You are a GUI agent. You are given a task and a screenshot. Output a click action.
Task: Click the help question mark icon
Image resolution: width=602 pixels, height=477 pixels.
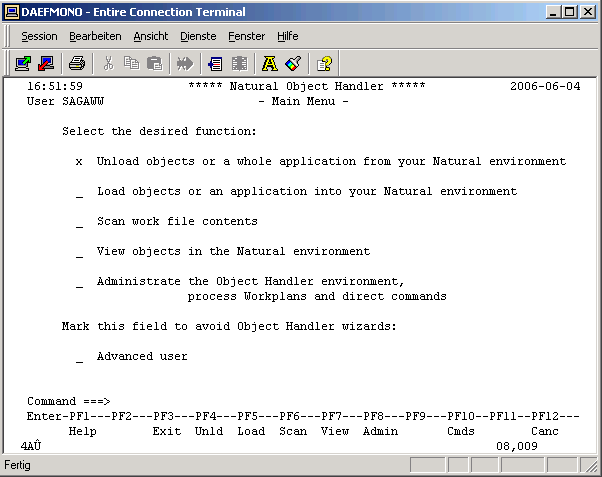[324, 63]
